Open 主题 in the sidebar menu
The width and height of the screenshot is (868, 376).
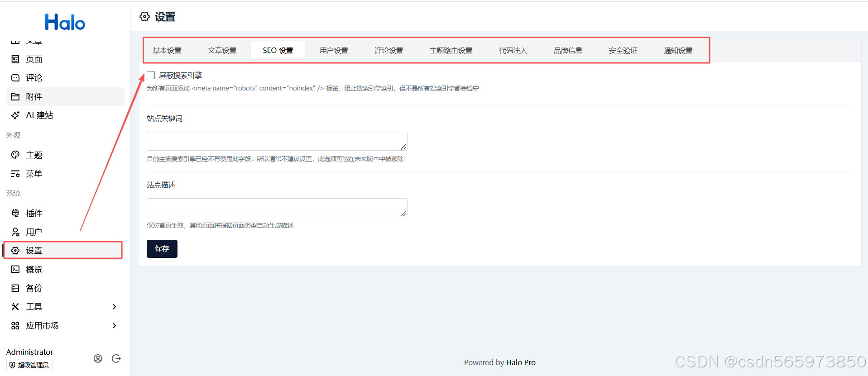coord(65,155)
